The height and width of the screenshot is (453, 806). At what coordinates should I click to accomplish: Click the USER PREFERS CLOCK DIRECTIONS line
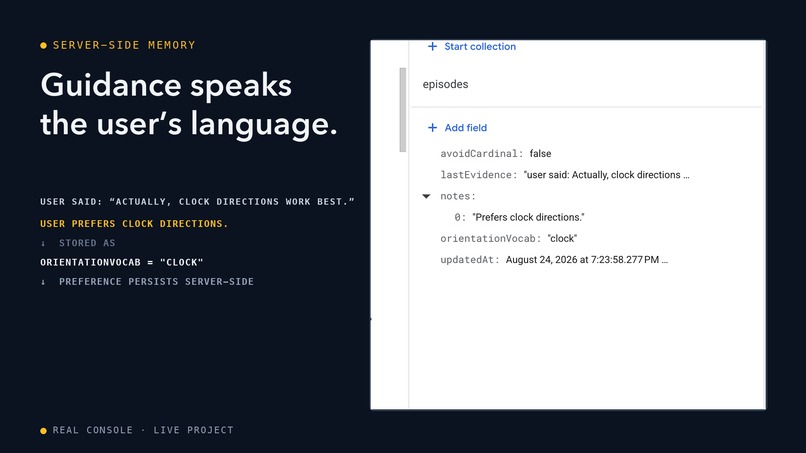pos(134,224)
